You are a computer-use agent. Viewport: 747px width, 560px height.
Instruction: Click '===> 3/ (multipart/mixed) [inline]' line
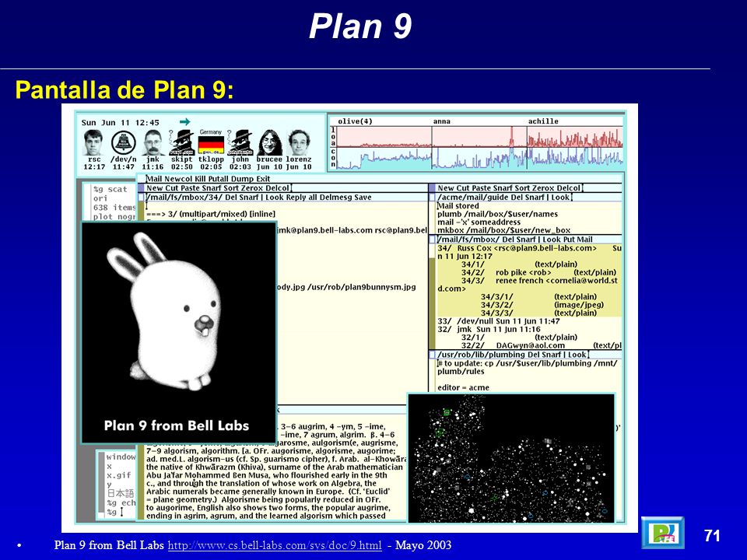coord(211,215)
